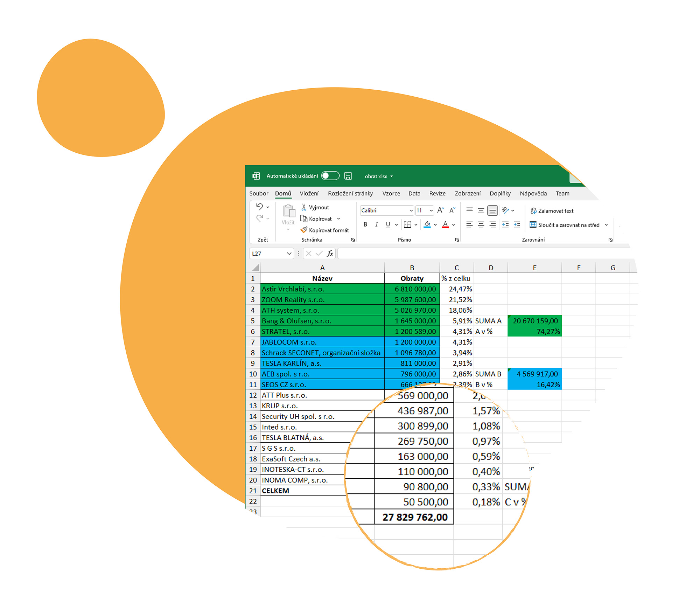Toggle align text left

click(x=470, y=224)
